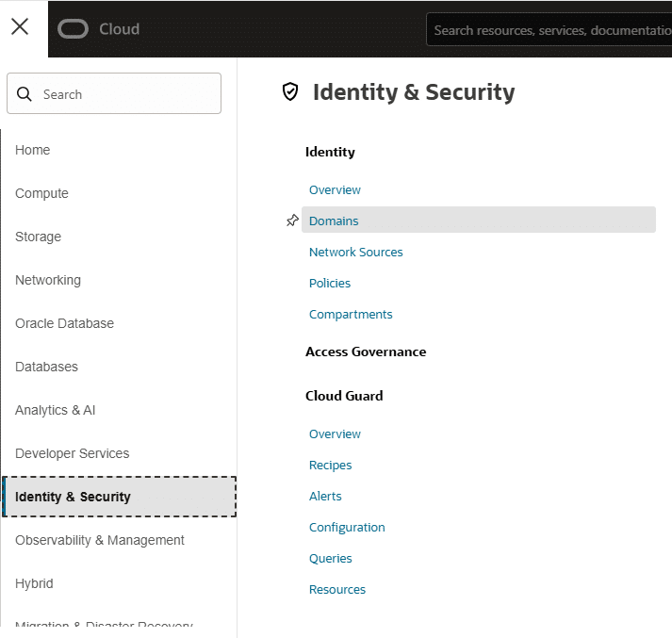Open the Network Sources link
The width and height of the screenshot is (672, 638).
355,252
